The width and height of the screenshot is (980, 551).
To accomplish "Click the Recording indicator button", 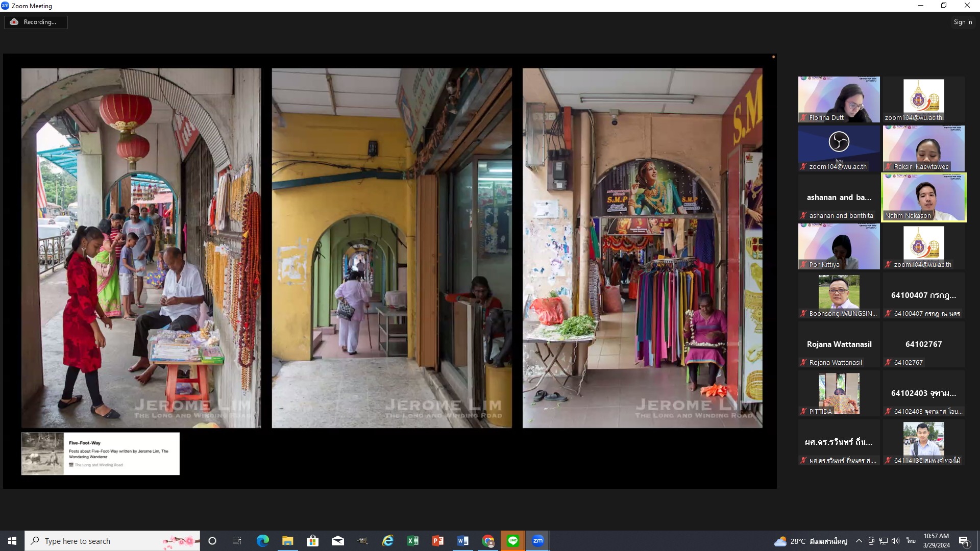I will [x=36, y=22].
